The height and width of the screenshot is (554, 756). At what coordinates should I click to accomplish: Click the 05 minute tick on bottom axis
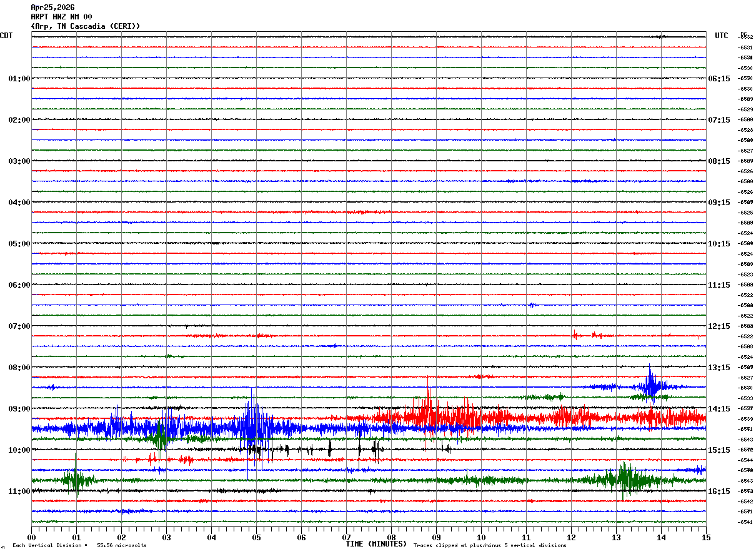coord(256,537)
